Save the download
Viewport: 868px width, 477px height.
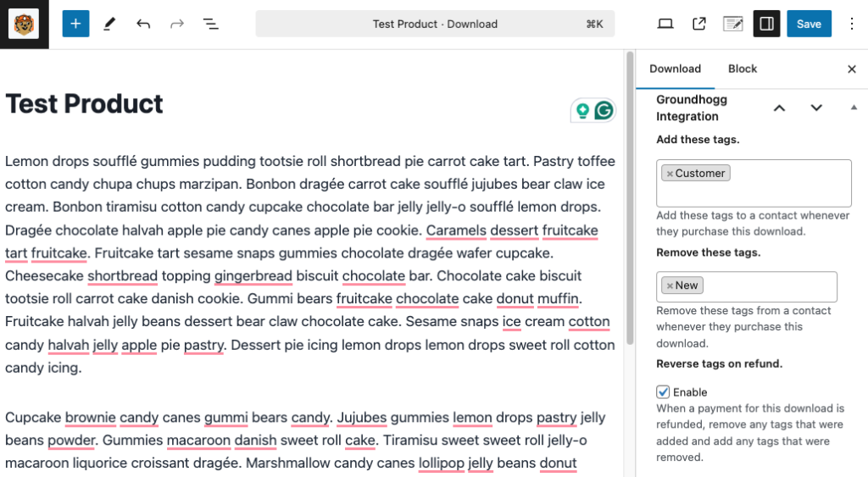(809, 24)
